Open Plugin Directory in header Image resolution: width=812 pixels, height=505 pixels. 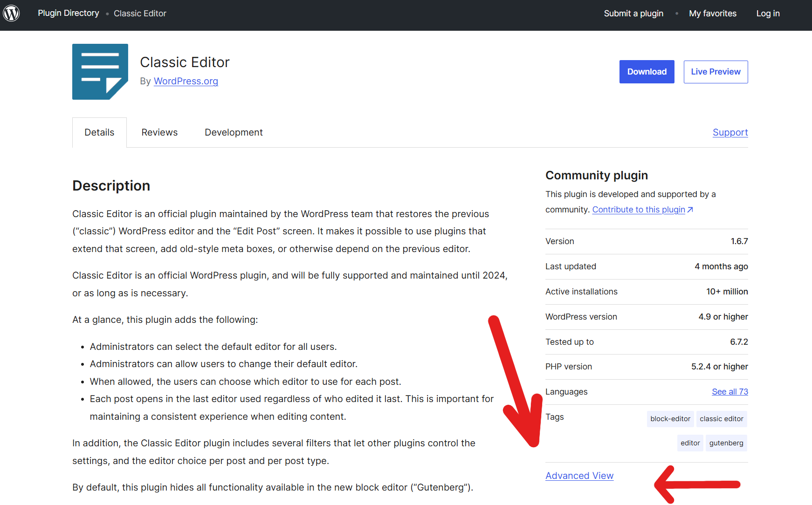click(x=69, y=13)
